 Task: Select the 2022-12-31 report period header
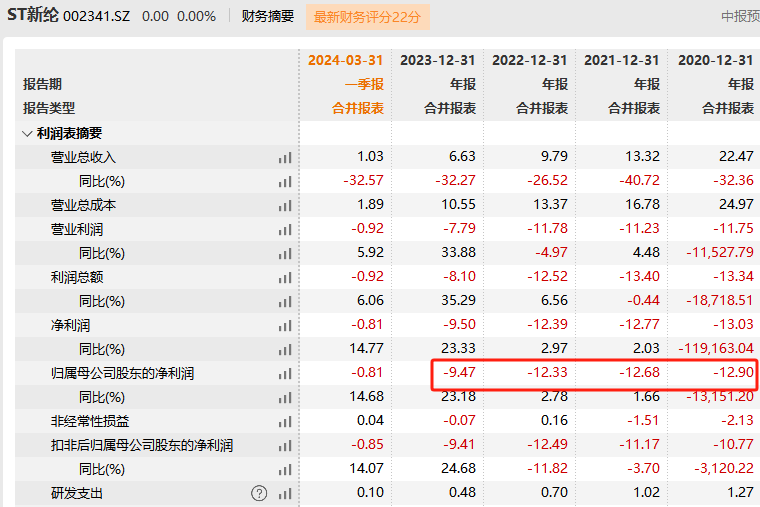[529, 60]
